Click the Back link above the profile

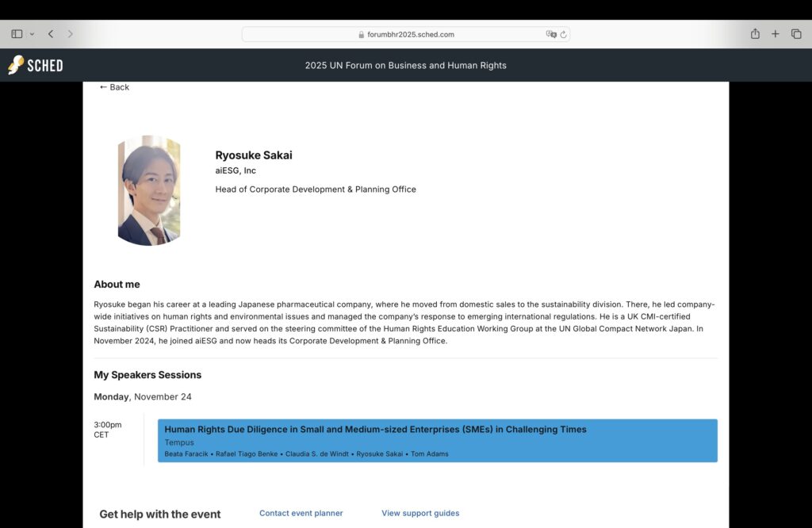[114, 87]
